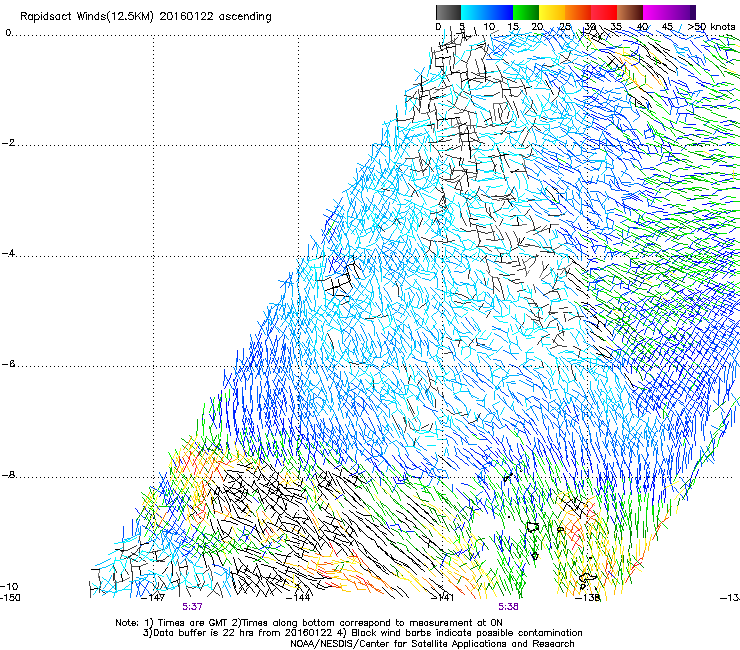Click the latitude label '-2' on the axis
This screenshot has width=740, height=650.
pyautogui.click(x=9, y=143)
